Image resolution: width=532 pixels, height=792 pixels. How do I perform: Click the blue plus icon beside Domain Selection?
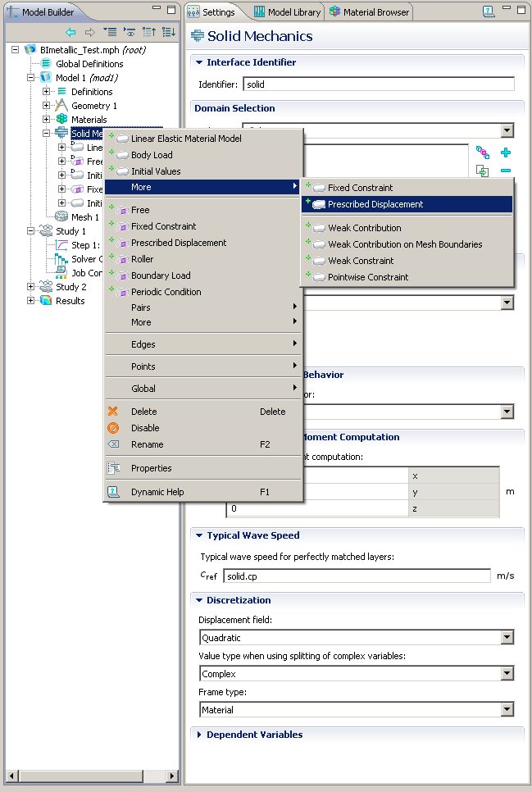(506, 152)
